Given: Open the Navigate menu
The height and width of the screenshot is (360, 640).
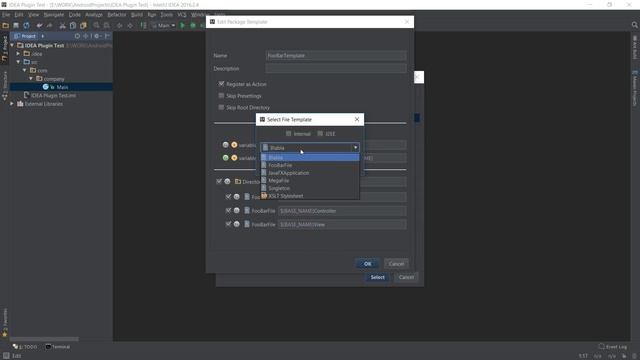Looking at the screenshot, I should (54, 15).
